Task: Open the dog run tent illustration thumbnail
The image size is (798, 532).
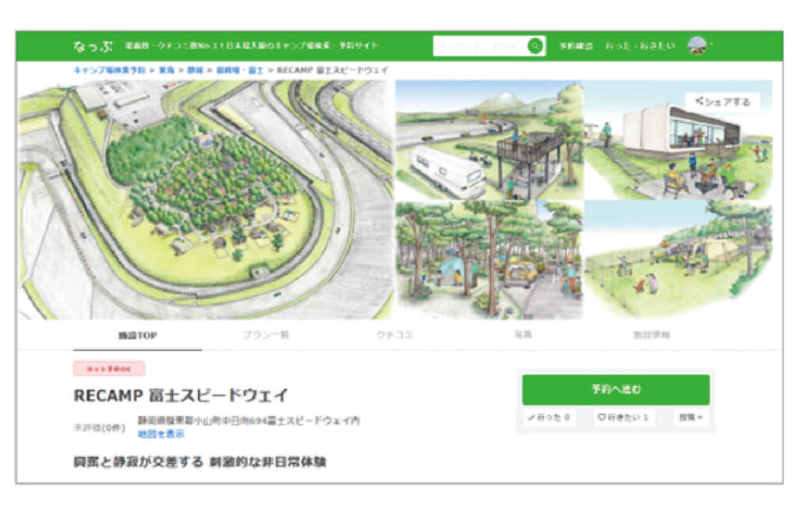Action: 679,260
